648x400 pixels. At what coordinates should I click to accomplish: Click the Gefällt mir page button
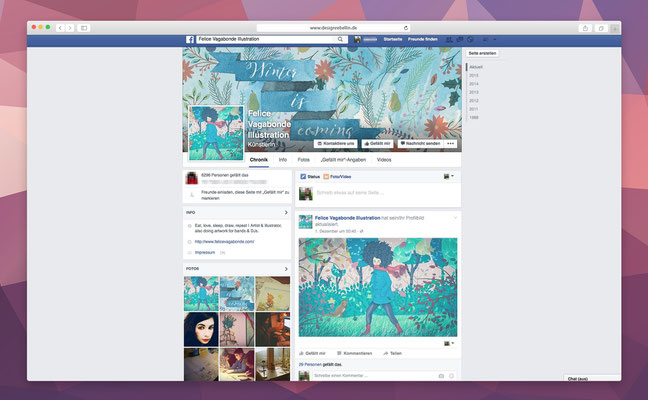coord(377,143)
